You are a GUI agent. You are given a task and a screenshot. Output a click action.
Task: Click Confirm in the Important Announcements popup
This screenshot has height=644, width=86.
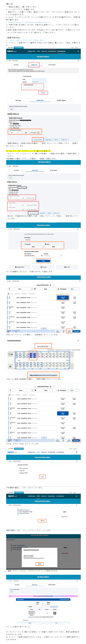click(x=39, y=564)
